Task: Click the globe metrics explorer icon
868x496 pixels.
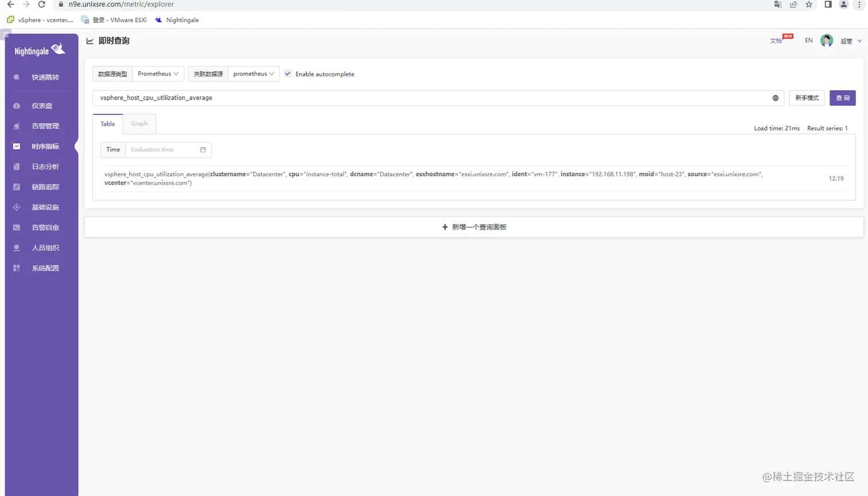Action: 776,98
